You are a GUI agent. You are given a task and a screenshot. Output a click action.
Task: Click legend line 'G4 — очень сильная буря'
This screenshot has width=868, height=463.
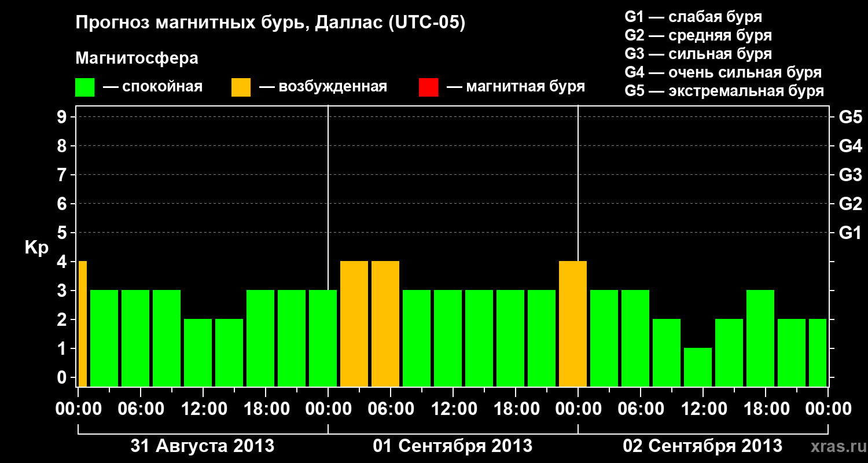(723, 72)
